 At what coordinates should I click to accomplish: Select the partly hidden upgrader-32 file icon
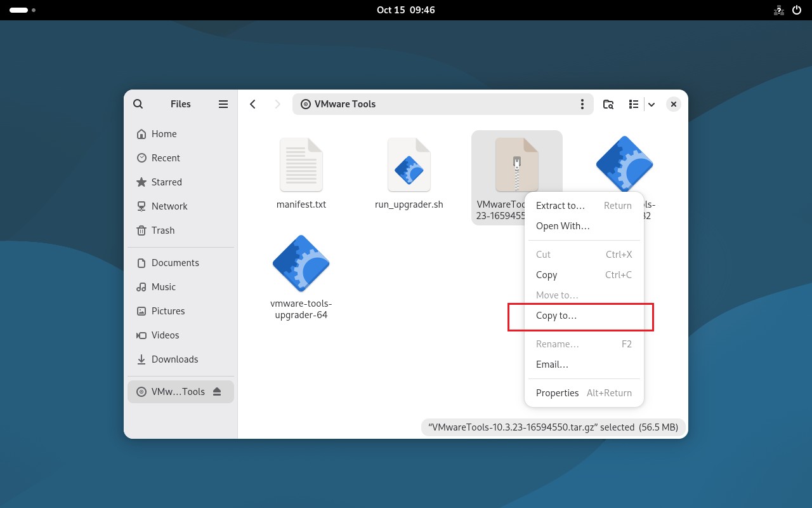(x=625, y=164)
